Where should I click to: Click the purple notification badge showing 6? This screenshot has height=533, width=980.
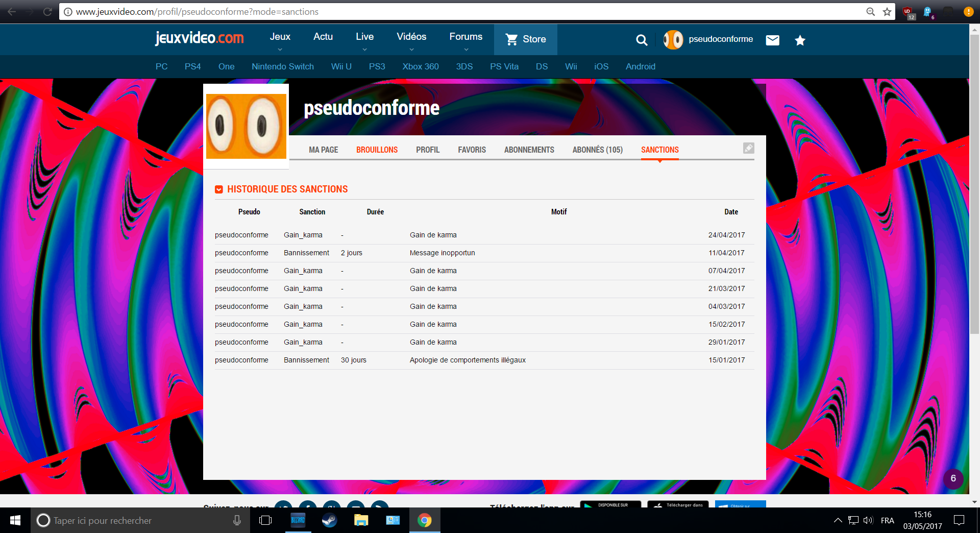(x=953, y=479)
